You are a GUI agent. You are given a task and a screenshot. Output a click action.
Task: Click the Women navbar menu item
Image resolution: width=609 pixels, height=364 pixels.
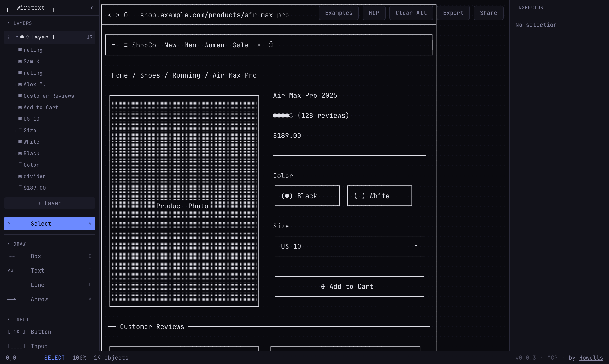(x=214, y=45)
